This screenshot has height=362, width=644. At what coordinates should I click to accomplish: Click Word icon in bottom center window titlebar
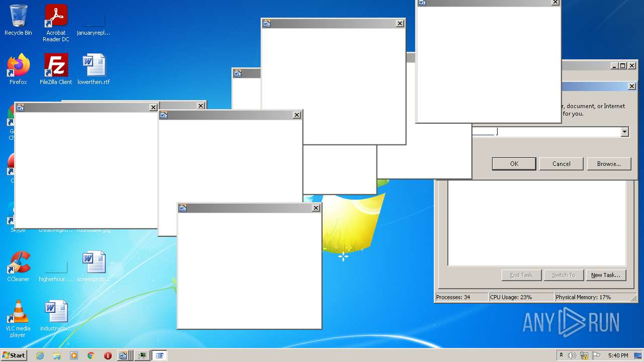tap(183, 208)
